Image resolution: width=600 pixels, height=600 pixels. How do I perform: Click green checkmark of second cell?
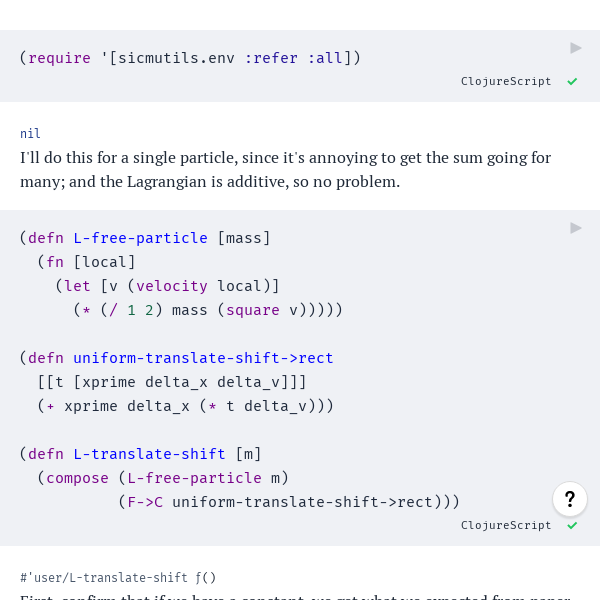click(572, 525)
